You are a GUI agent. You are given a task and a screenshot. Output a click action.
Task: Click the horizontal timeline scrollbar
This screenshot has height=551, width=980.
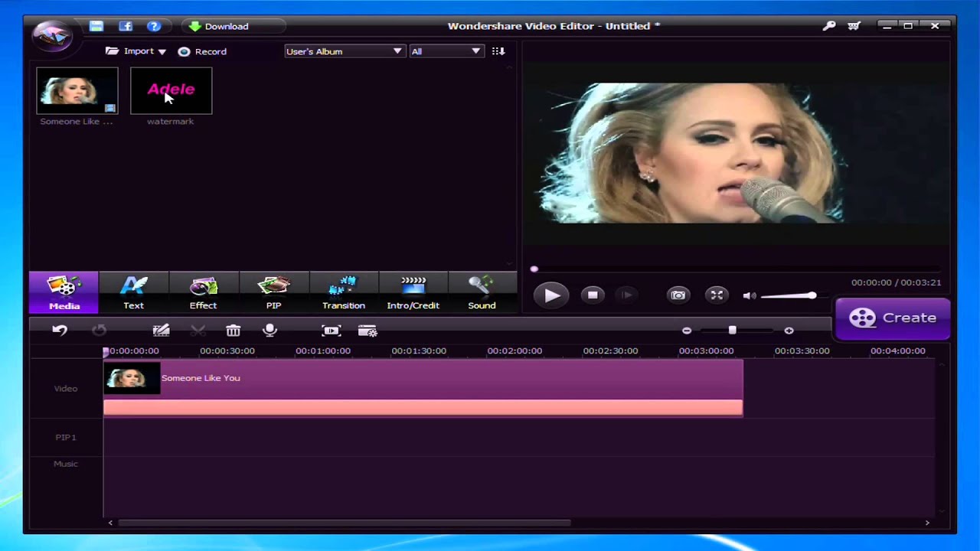point(345,523)
